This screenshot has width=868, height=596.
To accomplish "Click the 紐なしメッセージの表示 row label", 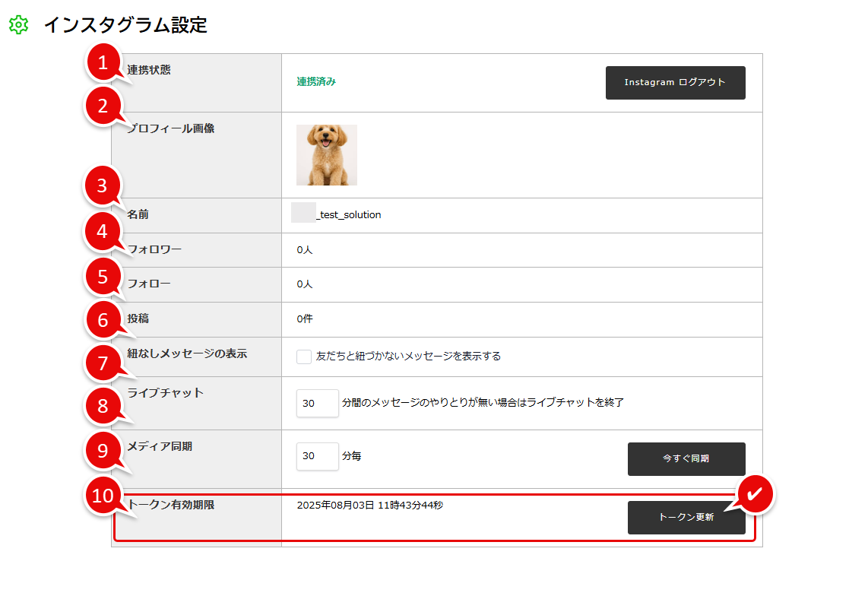I will coord(187,353).
